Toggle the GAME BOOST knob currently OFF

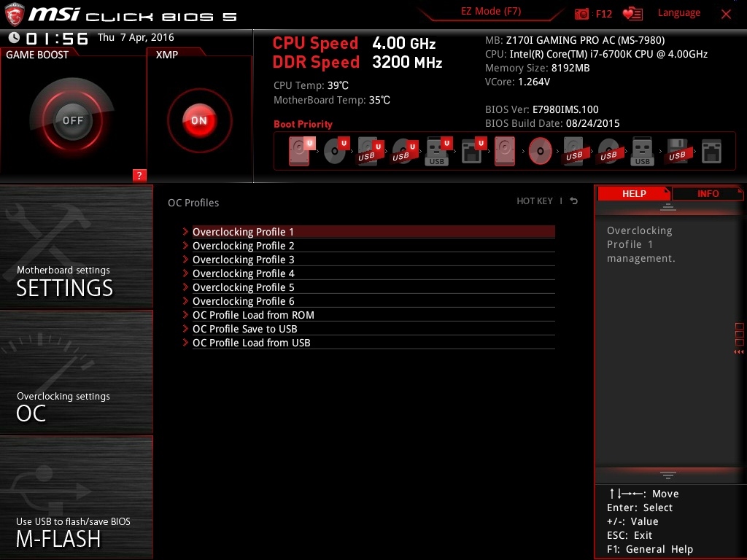pos(72,120)
